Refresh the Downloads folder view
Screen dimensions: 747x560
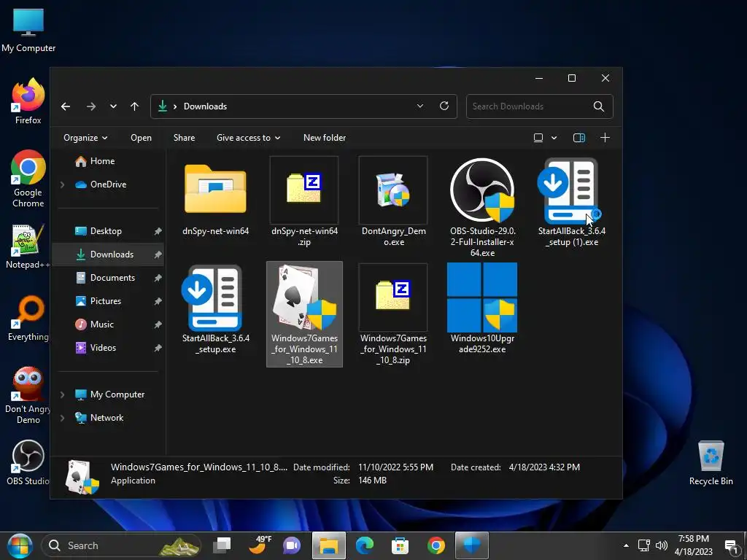(x=444, y=106)
